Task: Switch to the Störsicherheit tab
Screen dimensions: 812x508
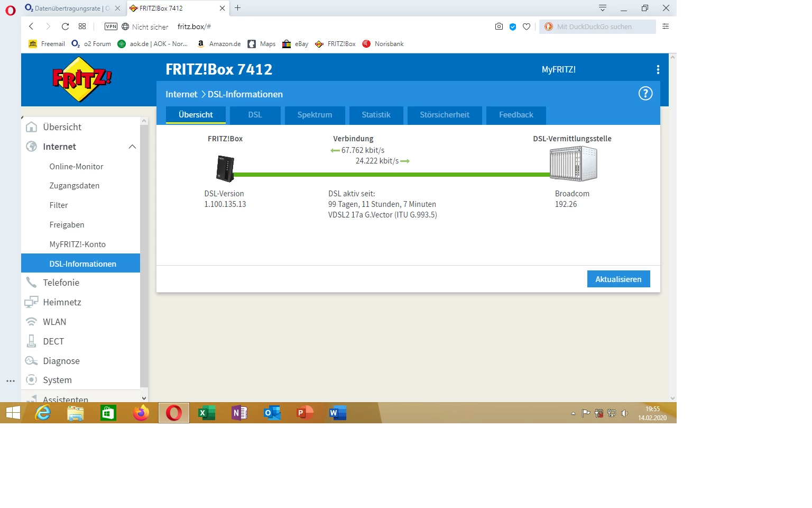Action: click(445, 115)
